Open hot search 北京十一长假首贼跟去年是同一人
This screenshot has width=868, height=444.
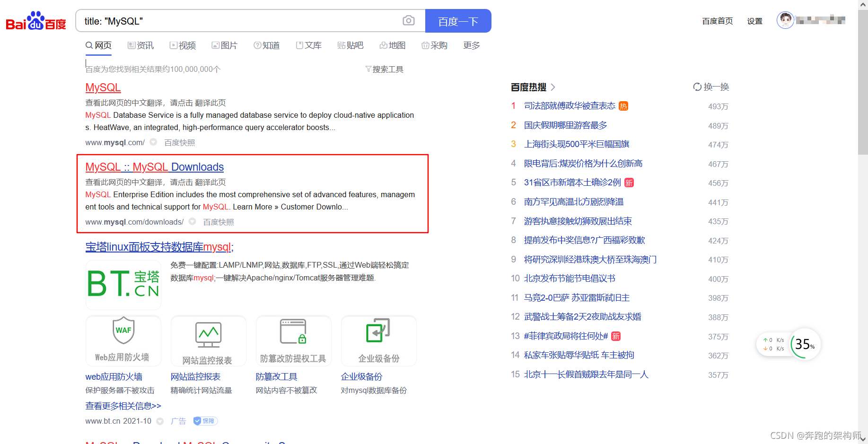(x=586, y=374)
